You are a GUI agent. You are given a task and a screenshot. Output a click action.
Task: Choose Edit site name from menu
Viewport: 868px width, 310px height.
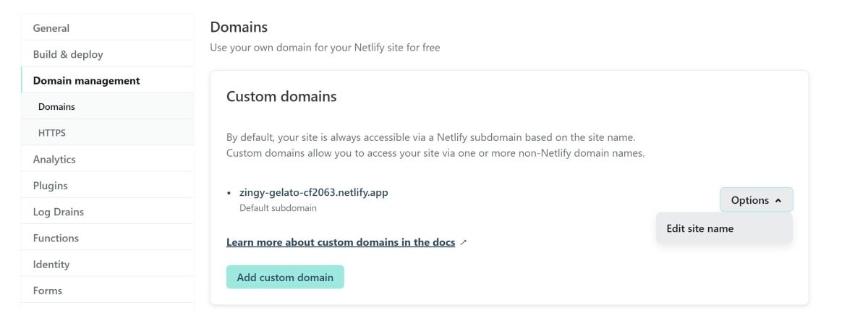(699, 228)
